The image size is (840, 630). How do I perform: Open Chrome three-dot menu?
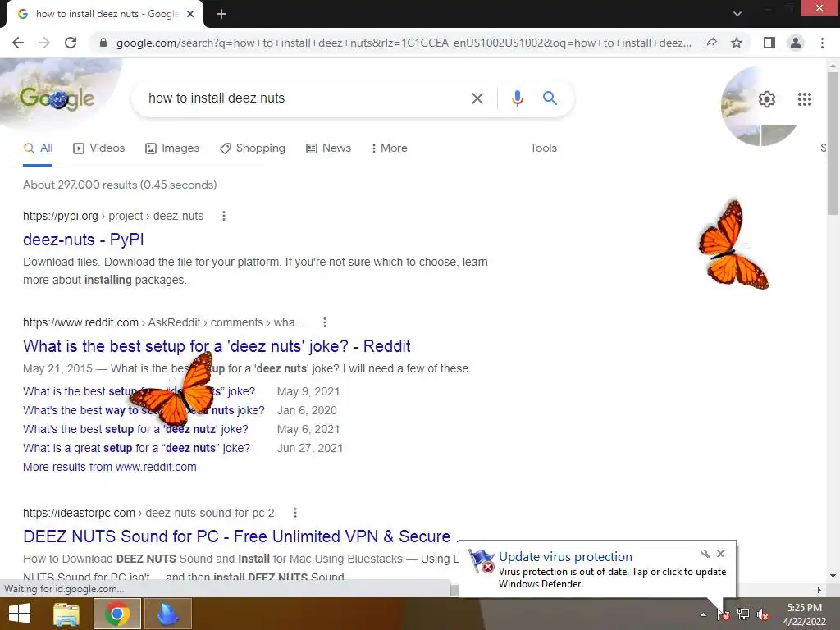click(x=822, y=43)
